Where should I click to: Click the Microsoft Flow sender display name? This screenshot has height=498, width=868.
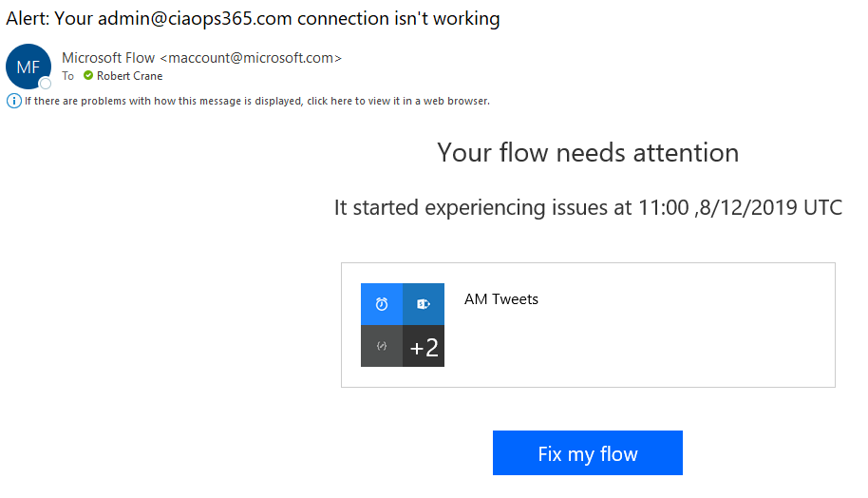[108, 58]
